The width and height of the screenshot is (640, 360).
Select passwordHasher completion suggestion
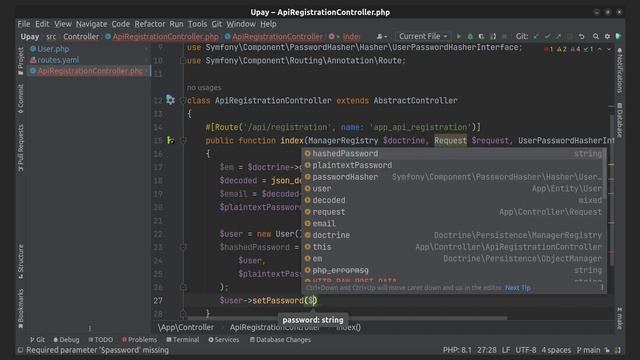pyautogui.click(x=453, y=177)
